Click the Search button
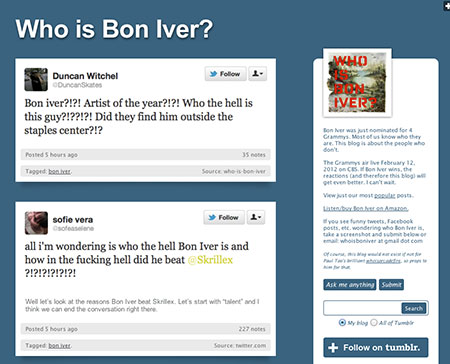The image size is (450, 364). [x=414, y=308]
